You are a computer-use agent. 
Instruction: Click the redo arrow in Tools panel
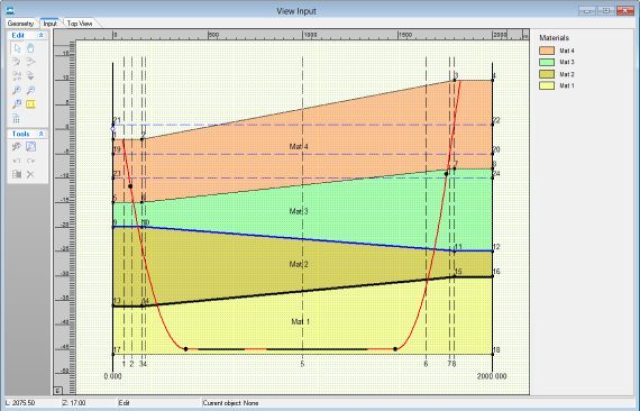31,161
